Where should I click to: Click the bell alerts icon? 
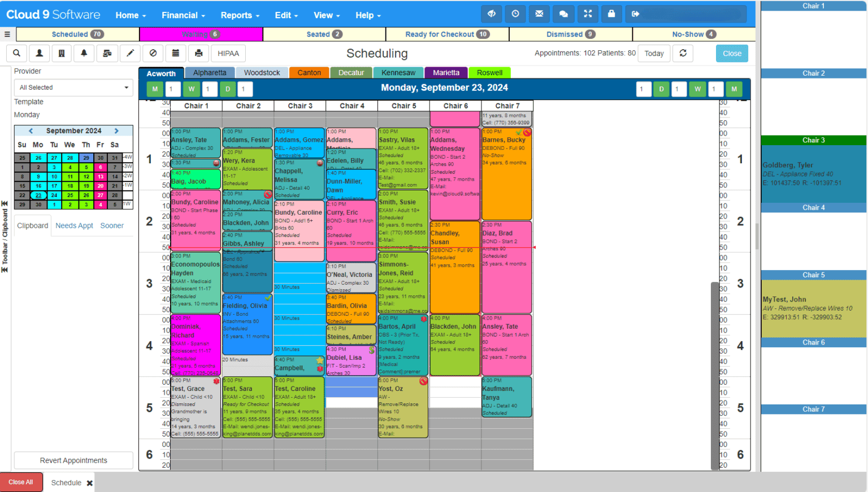click(x=84, y=53)
